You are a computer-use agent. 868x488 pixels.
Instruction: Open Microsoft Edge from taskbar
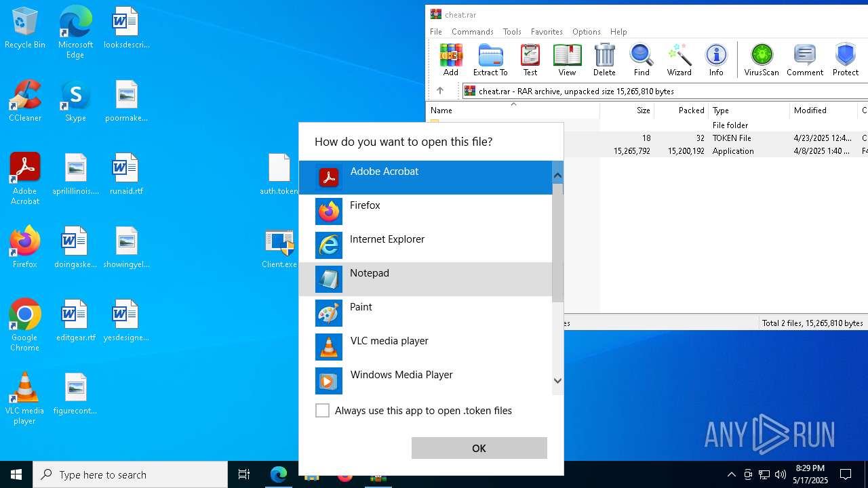click(x=279, y=474)
